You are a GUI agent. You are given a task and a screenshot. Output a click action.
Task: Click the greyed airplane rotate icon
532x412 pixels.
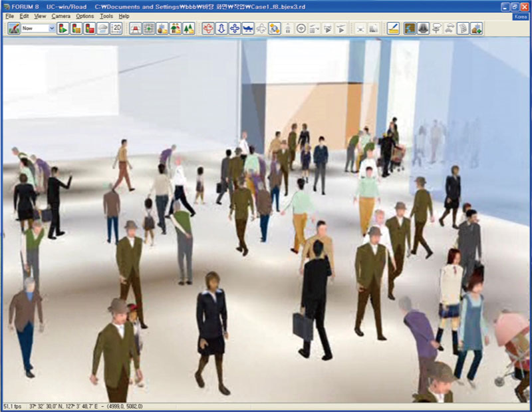tap(261, 29)
